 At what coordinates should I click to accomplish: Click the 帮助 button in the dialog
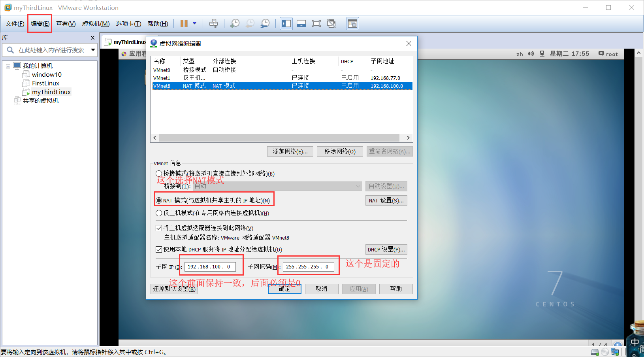tap(396, 289)
